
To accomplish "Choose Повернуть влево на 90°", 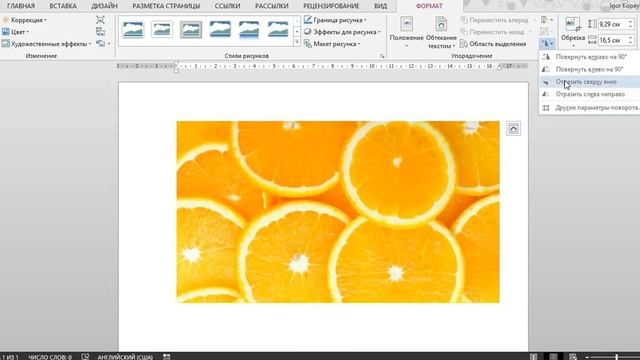I will [590, 69].
